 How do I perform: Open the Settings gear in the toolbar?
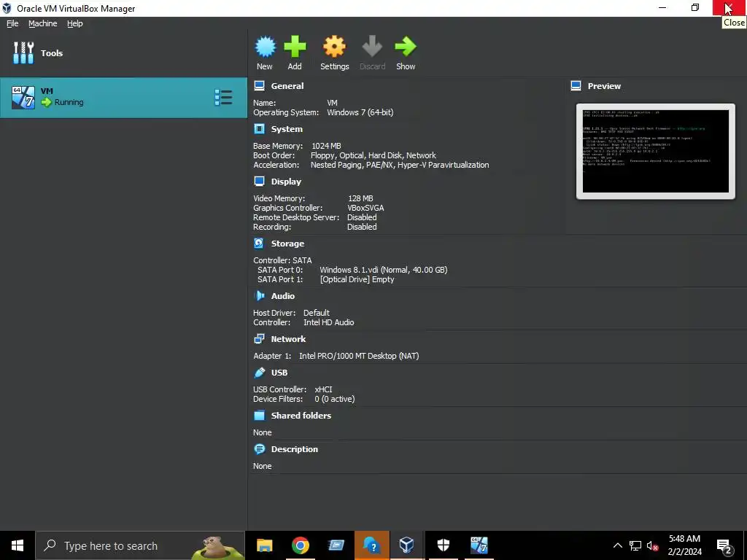(x=334, y=47)
